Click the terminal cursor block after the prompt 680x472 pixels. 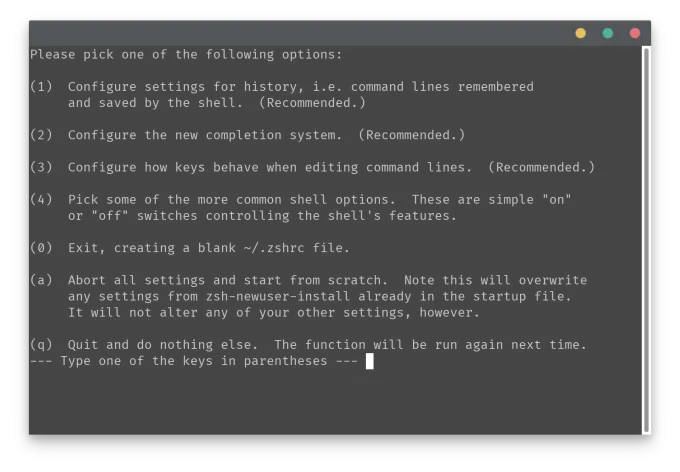[369, 361]
